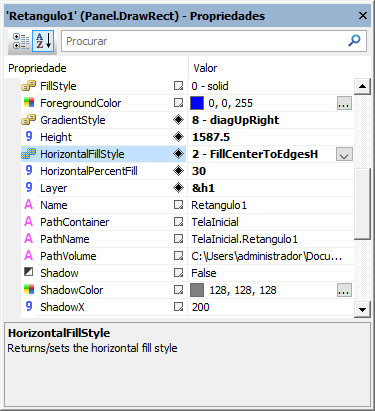Open ForegroundColor color picker ellipsis button
The width and height of the screenshot is (375, 411).
click(344, 104)
